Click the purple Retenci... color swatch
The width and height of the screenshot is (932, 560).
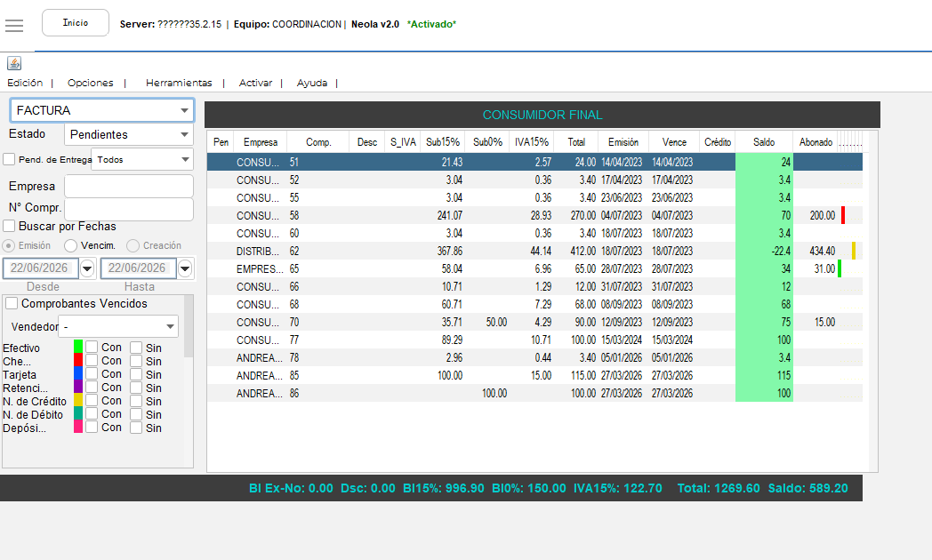[x=78, y=387]
